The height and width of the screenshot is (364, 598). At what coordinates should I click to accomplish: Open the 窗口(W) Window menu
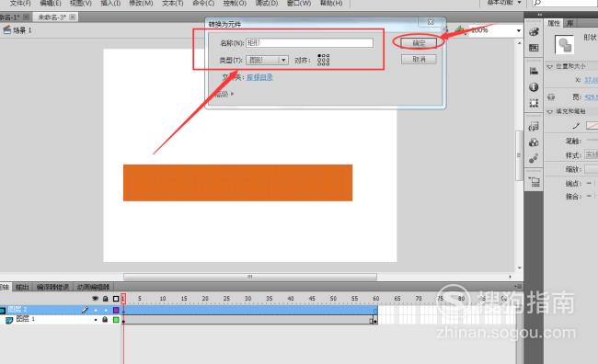tap(299, 3)
